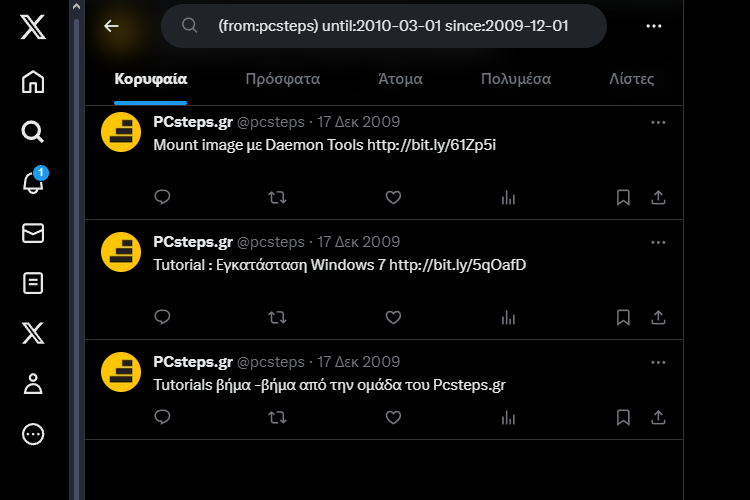Open the bit.ly/61Zp5i link
Viewport: 750px width, 500px height.
click(431, 145)
